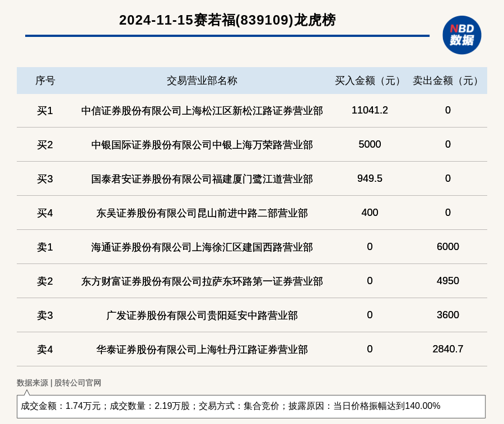Select sell amount 4950

coord(448,281)
